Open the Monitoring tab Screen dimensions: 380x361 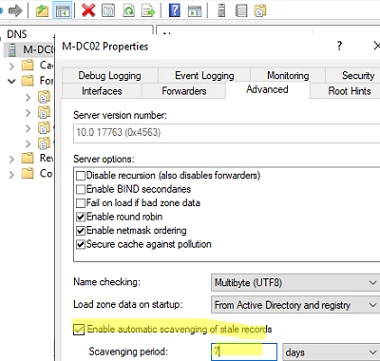click(288, 76)
